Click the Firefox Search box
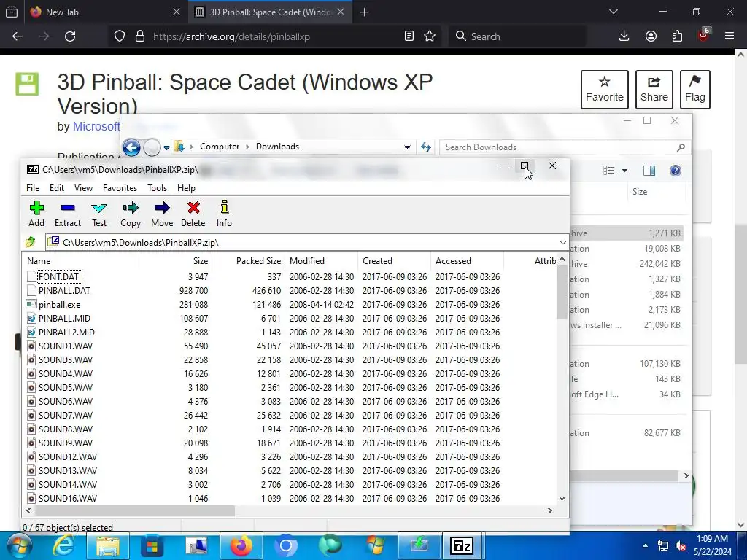The width and height of the screenshot is (747, 560). pos(517,36)
